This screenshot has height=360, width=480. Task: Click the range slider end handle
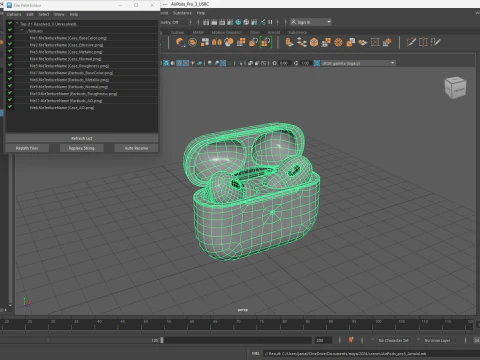coord(162,340)
